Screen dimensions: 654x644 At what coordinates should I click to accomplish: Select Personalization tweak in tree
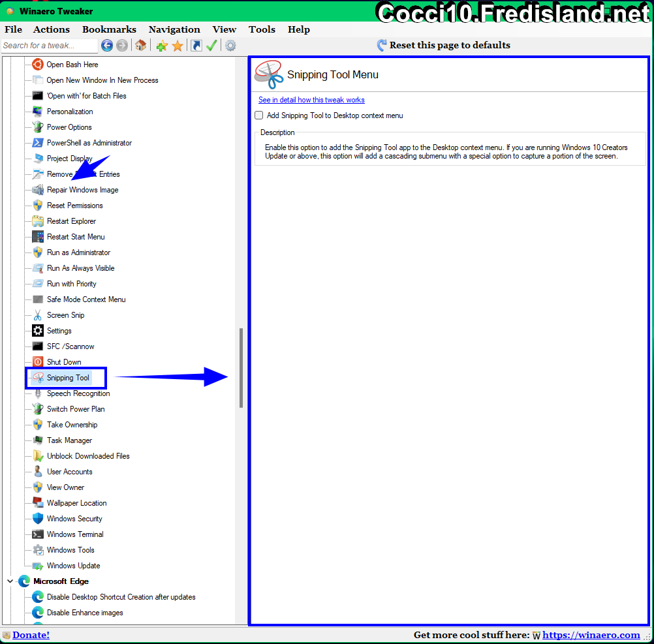point(70,112)
